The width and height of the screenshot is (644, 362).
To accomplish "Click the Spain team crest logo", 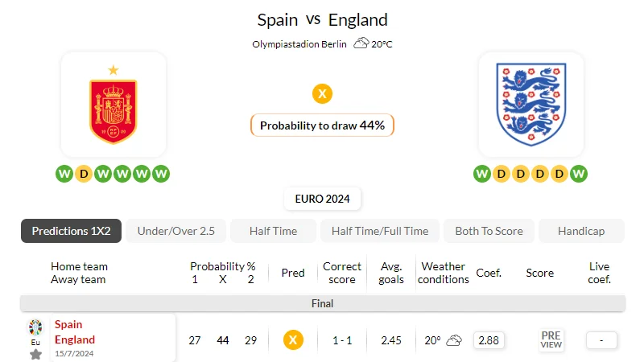I will pos(114,105).
